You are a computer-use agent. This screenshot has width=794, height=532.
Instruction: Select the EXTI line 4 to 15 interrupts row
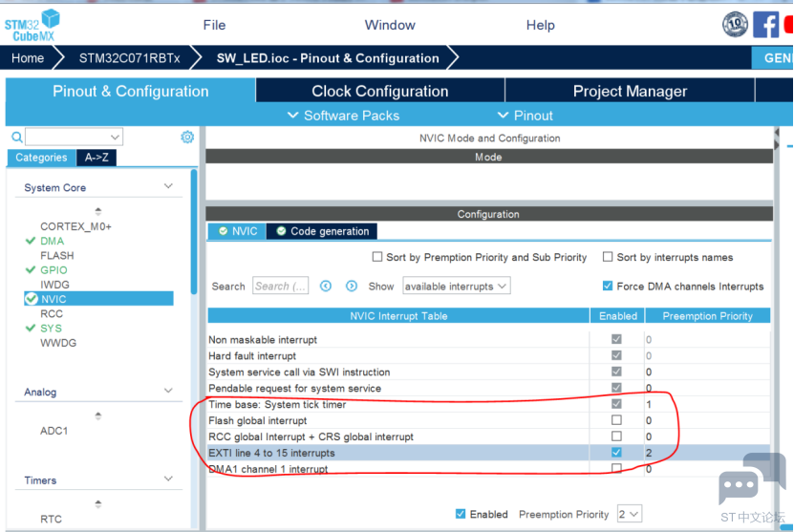488,453
